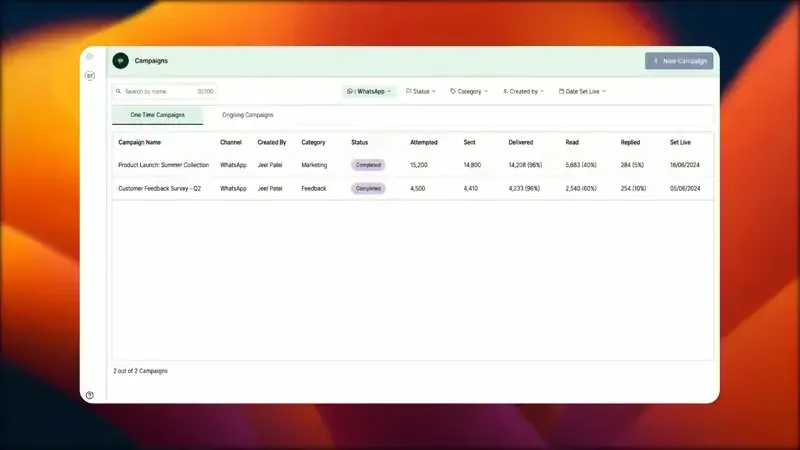Click the Channel column header
The image size is (800, 450).
(231, 142)
